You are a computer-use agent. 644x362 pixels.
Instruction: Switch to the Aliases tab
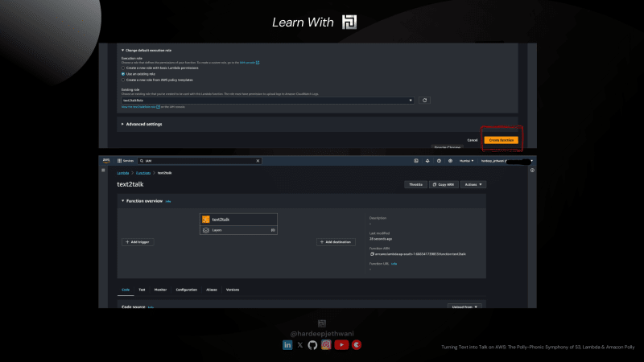(x=212, y=290)
